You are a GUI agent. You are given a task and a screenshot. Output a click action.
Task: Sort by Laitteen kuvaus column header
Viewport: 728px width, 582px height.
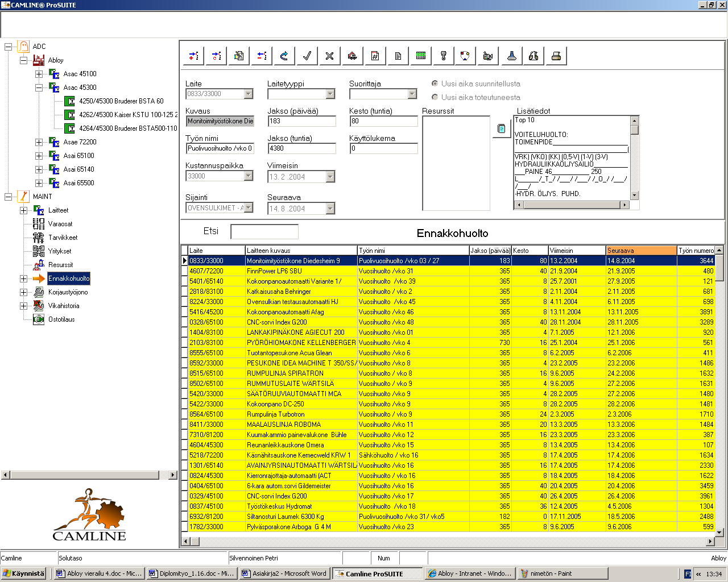(301, 251)
